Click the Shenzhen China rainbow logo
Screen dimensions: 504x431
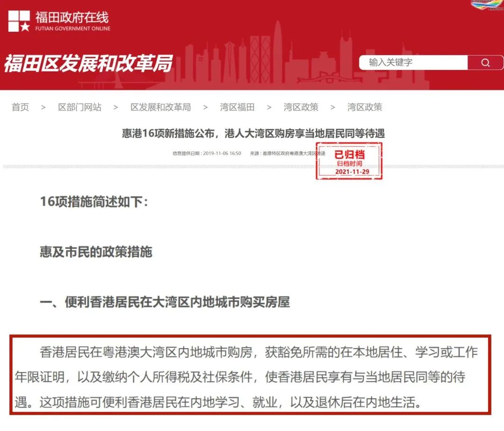[x=486, y=5]
